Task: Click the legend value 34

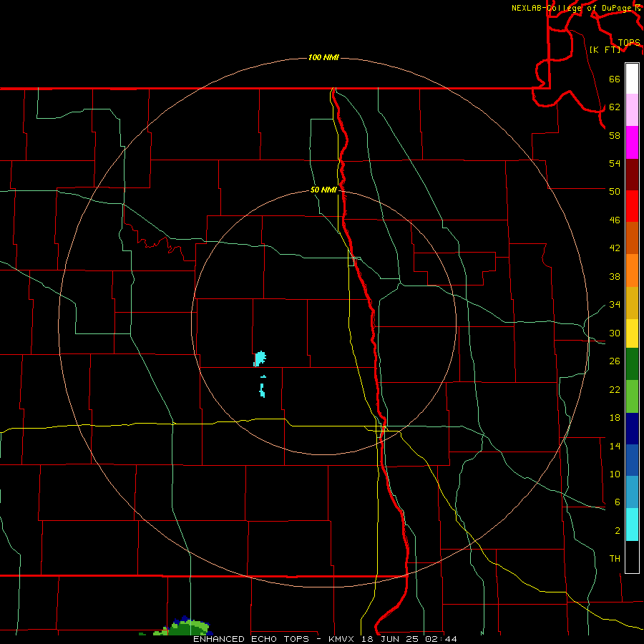Action: click(x=615, y=304)
